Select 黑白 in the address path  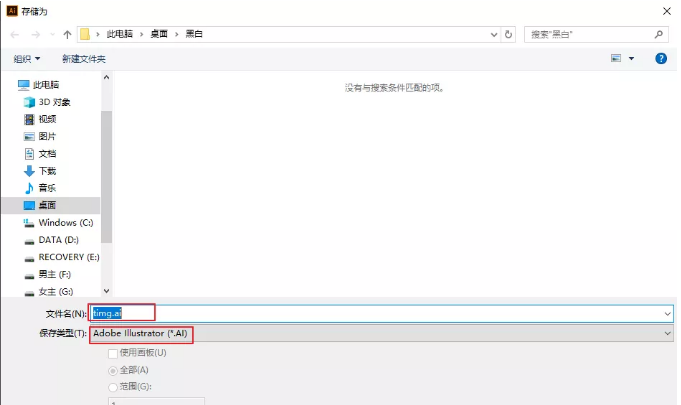tap(194, 34)
